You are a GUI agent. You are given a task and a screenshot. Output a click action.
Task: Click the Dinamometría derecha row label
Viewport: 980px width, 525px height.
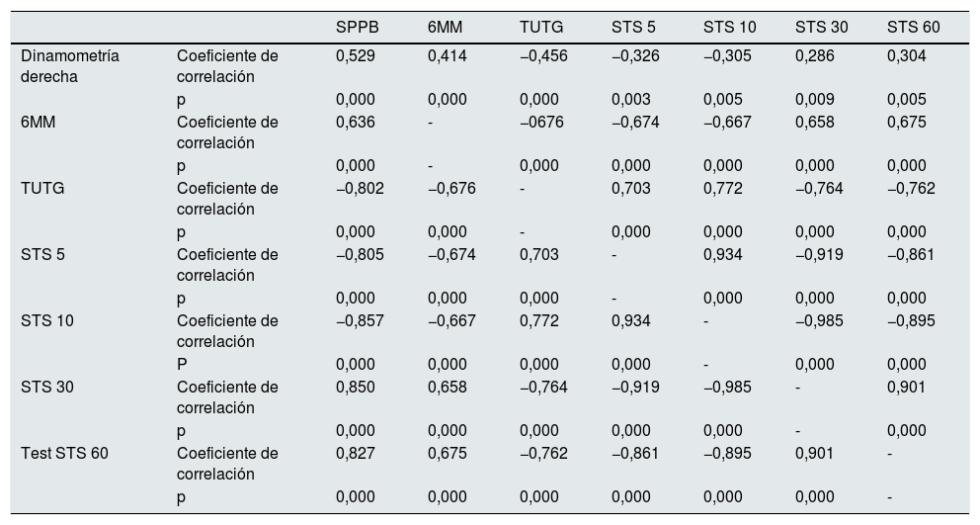70,66
